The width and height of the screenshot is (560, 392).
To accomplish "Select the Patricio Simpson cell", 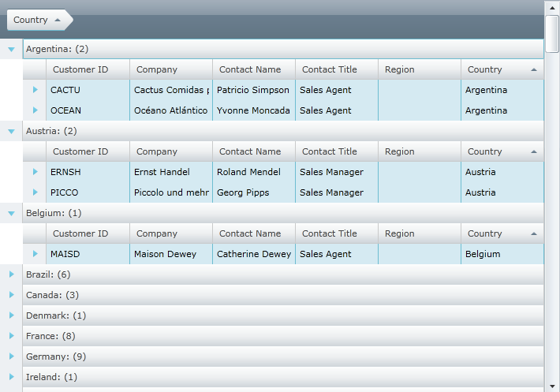I will click(254, 90).
